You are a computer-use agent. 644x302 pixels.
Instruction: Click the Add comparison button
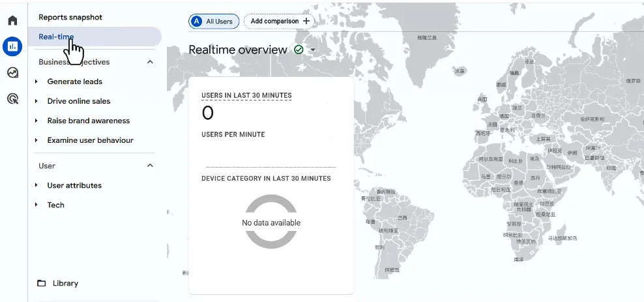(x=279, y=21)
